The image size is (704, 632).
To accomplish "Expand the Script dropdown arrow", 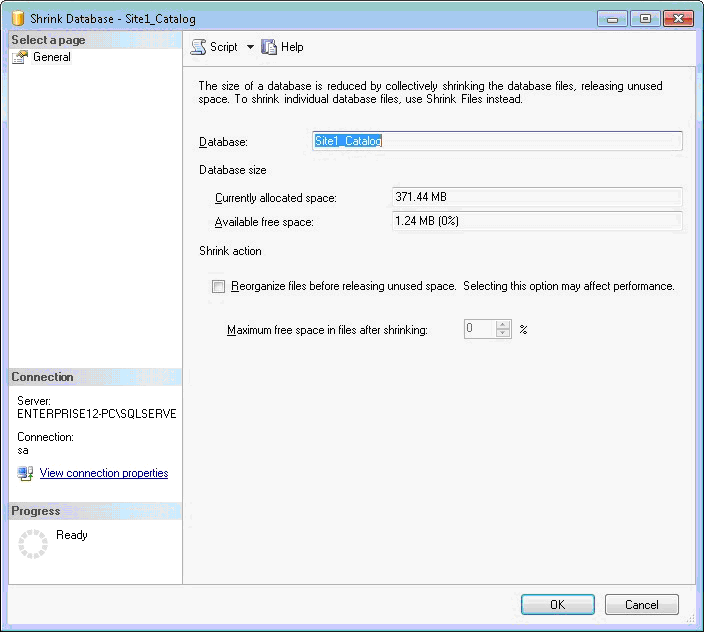I will tap(250, 47).
